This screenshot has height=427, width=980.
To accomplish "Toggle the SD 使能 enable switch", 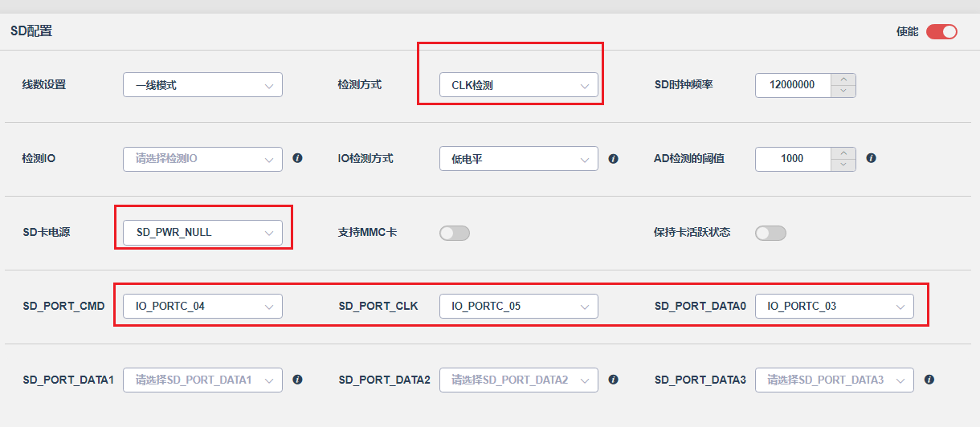I will click(x=941, y=32).
